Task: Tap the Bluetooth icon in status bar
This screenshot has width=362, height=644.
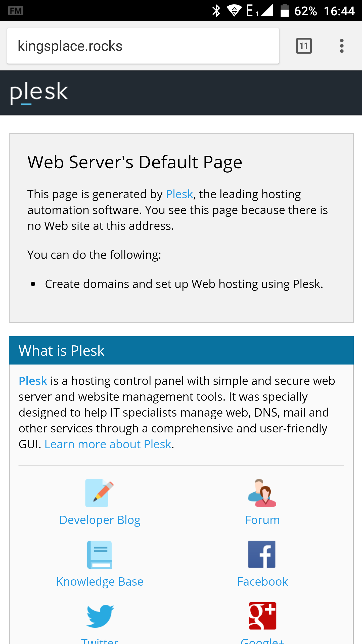Action: tap(216, 11)
